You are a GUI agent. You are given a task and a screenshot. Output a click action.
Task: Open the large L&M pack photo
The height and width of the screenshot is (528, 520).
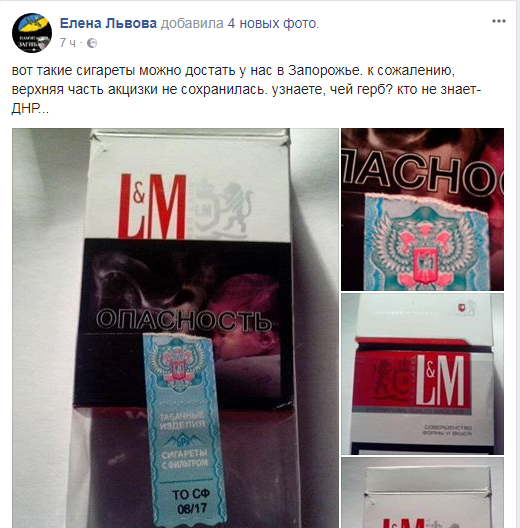point(175,328)
